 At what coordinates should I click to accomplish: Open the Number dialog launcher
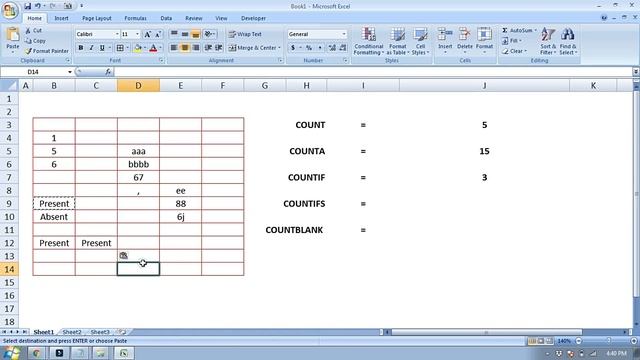[x=345, y=60]
